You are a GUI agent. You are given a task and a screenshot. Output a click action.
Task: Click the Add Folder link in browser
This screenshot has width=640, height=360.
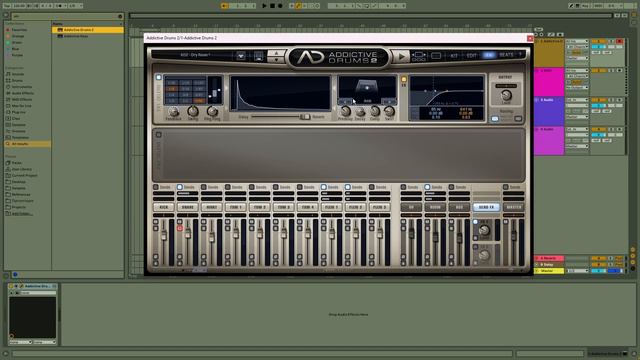click(22, 213)
